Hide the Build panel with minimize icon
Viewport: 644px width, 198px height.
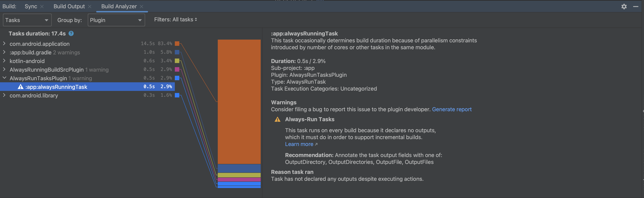coord(636,7)
